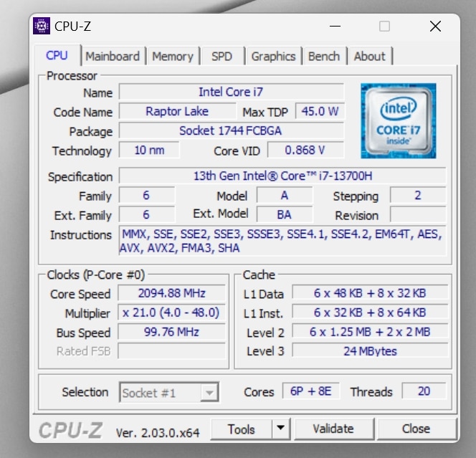Click the Multiplier value field

(x=171, y=313)
